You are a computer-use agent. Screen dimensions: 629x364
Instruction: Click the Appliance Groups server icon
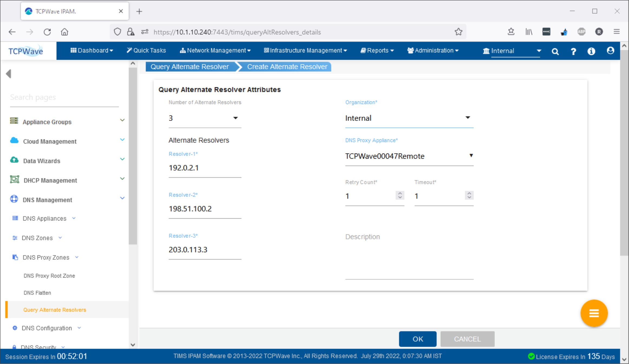[14, 121]
